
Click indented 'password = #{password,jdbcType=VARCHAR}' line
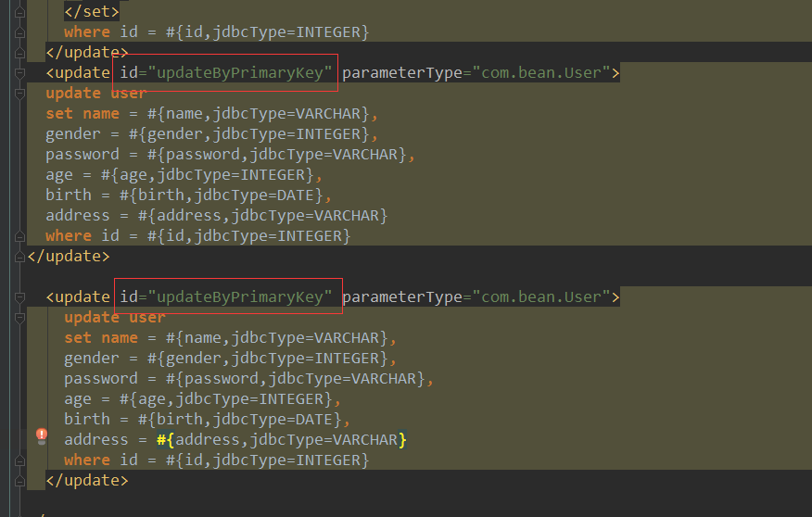click(x=248, y=379)
